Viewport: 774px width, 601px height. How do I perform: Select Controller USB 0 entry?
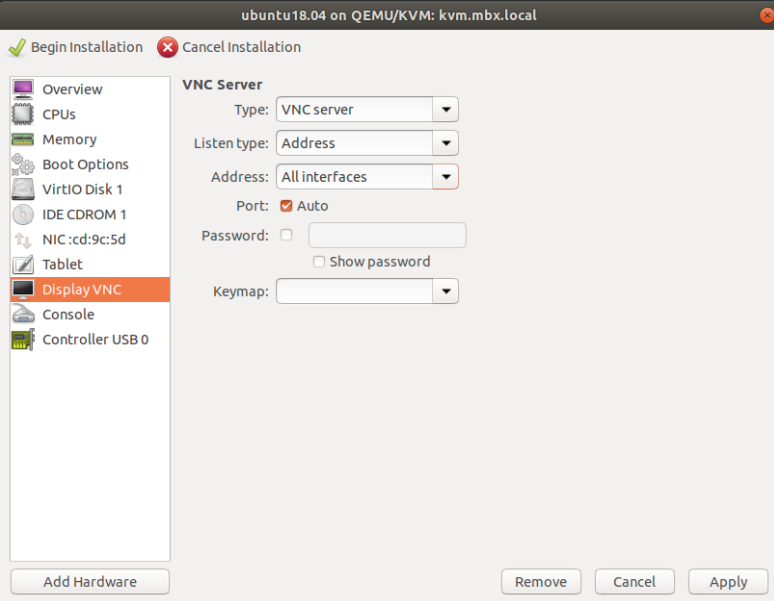(x=90, y=339)
